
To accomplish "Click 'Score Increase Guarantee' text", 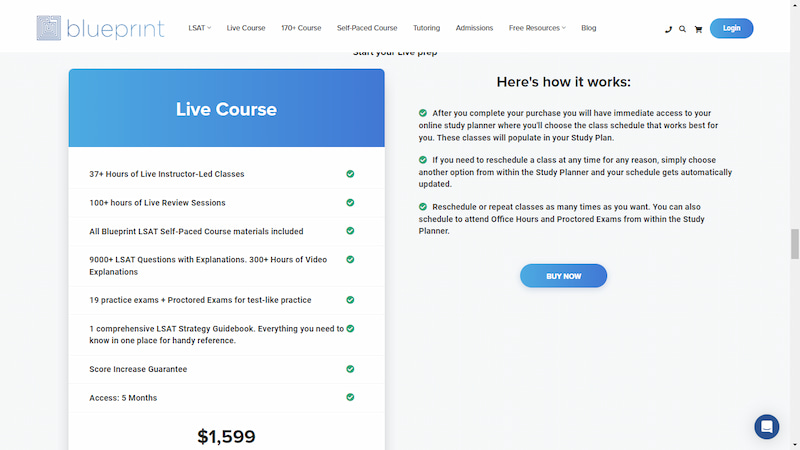I will tap(138, 369).
